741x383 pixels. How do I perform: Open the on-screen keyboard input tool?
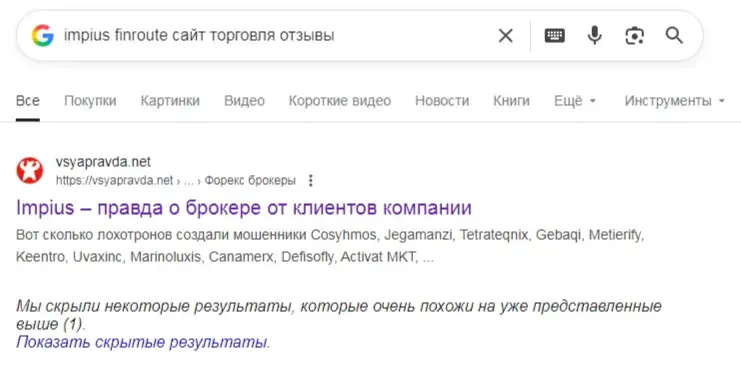(x=554, y=35)
